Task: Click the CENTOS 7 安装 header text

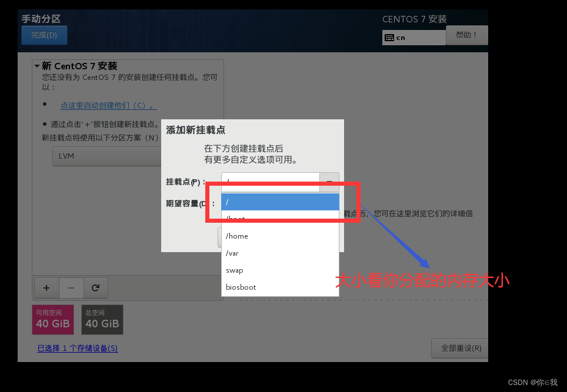Action: coord(415,19)
